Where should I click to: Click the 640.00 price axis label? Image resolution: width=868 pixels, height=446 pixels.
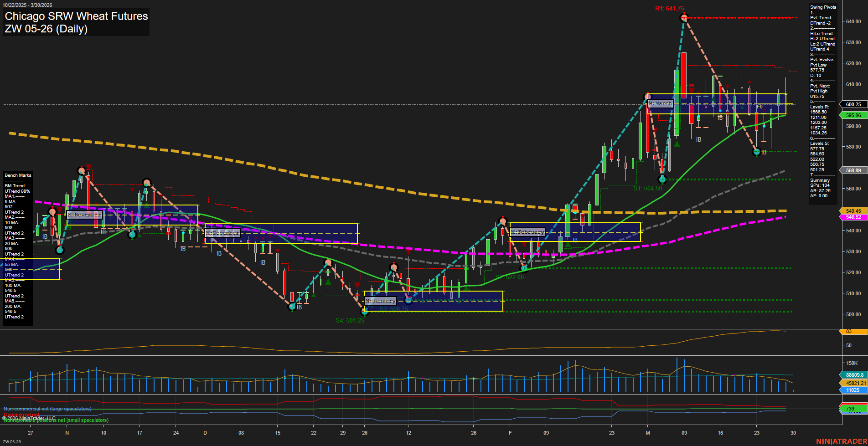coord(853,21)
